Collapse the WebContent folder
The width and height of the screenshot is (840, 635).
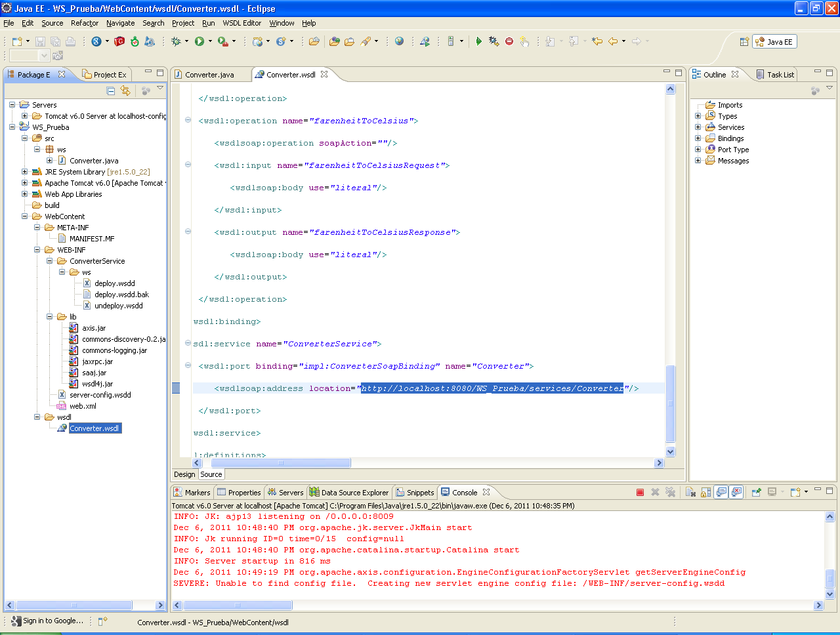(24, 216)
